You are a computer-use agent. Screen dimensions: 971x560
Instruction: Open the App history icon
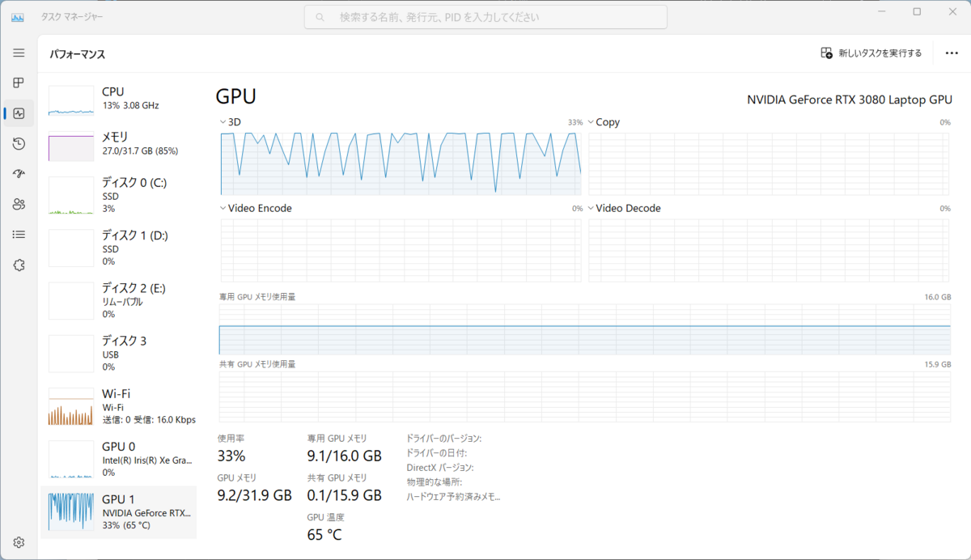point(19,143)
